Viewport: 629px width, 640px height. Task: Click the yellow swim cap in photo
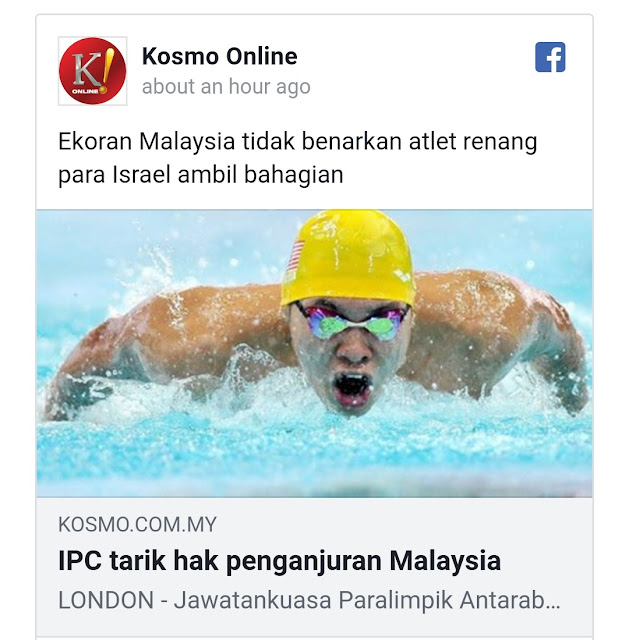pos(348,257)
